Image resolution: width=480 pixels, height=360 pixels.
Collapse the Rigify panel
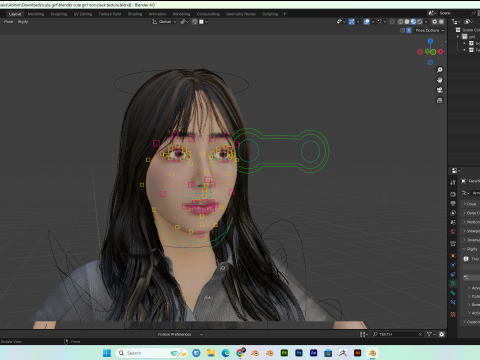[x=471, y=249]
